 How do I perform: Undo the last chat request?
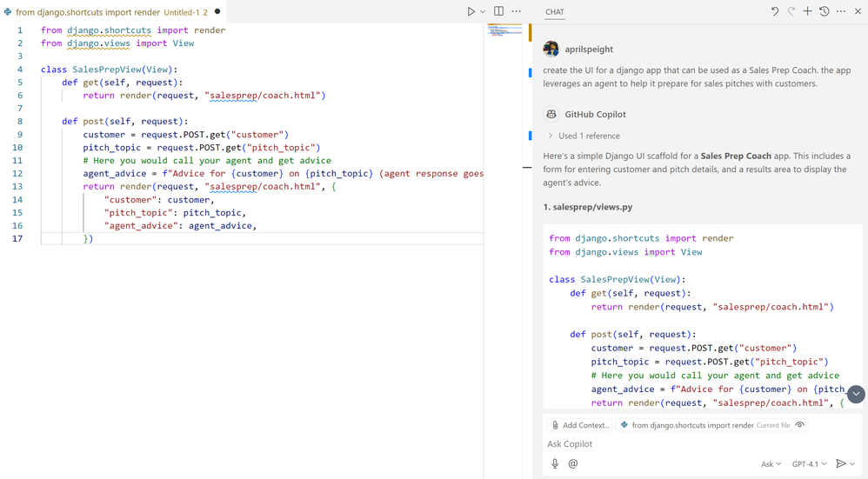click(x=774, y=12)
